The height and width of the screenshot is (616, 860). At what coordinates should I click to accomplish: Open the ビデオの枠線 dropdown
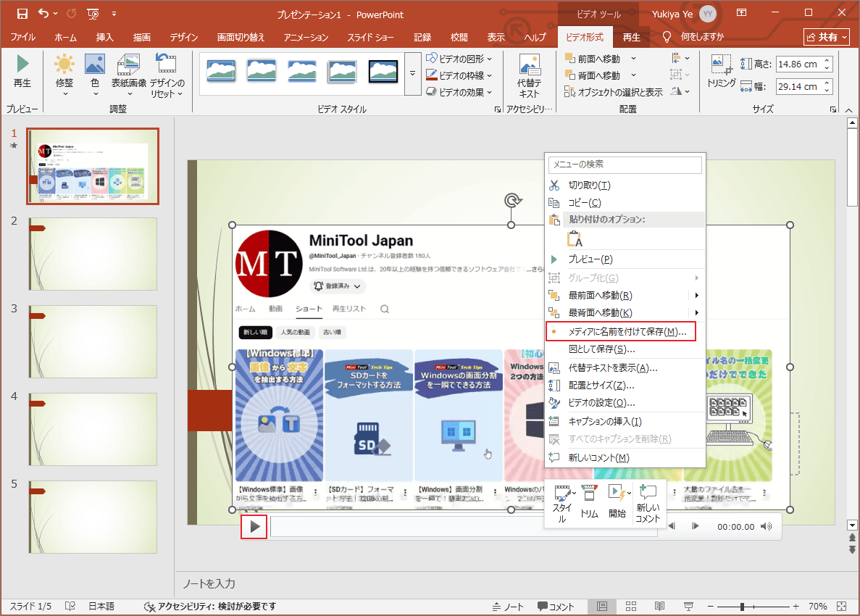459,75
